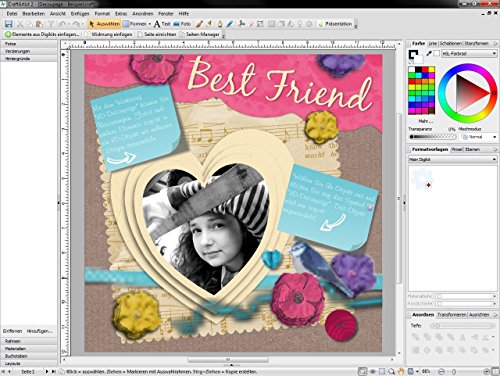The width and height of the screenshot is (500, 376).
Task: Open the Mein Digikit dropdown
Action: 452,159
